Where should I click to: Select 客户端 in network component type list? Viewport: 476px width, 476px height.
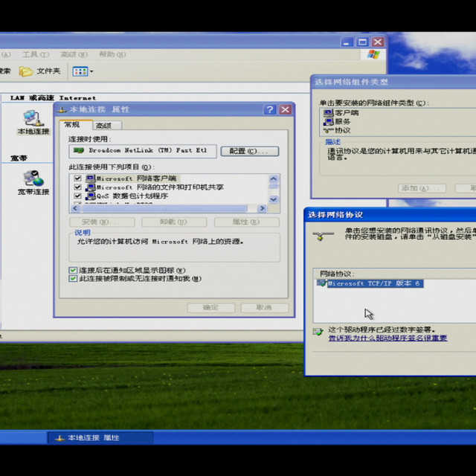pyautogui.click(x=347, y=113)
